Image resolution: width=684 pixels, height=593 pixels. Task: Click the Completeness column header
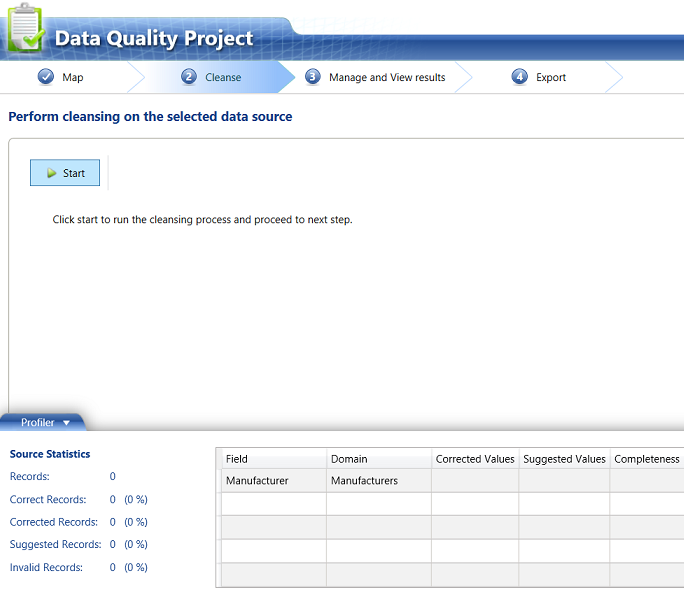click(646, 459)
